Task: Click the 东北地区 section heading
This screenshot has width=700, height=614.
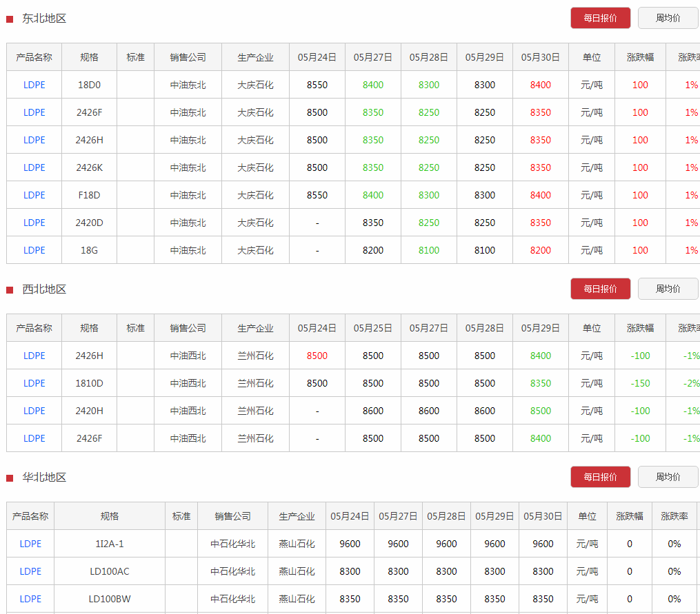Action: [44, 19]
